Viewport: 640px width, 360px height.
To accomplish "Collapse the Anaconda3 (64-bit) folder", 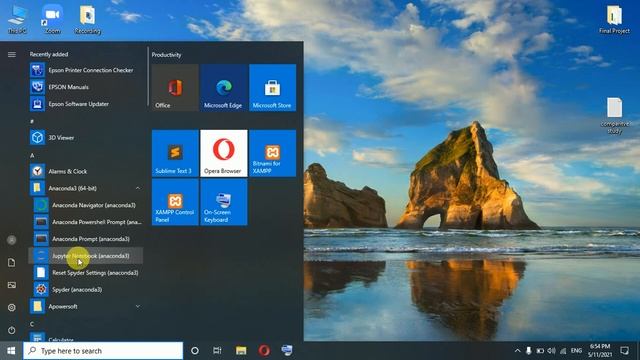I will [86, 188].
